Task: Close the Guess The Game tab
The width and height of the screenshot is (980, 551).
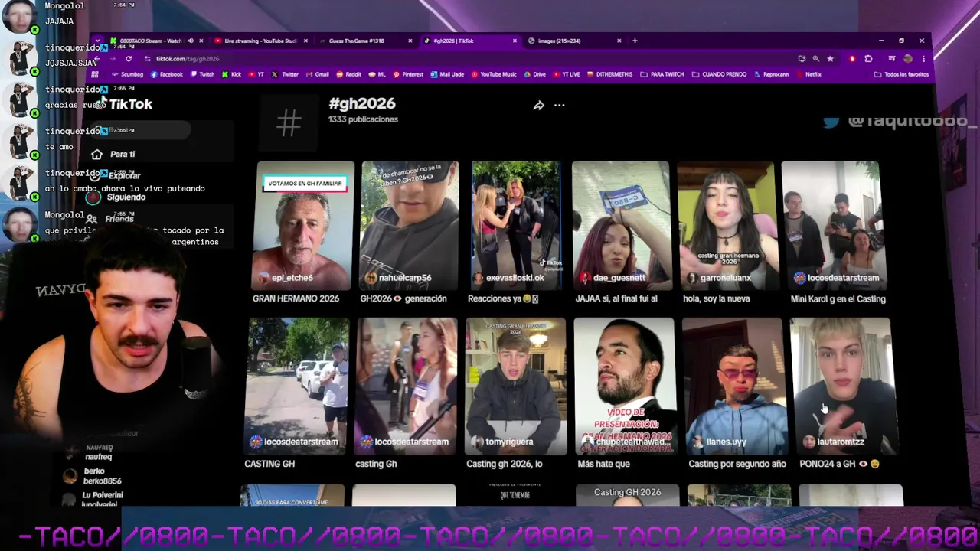Action: point(410,41)
